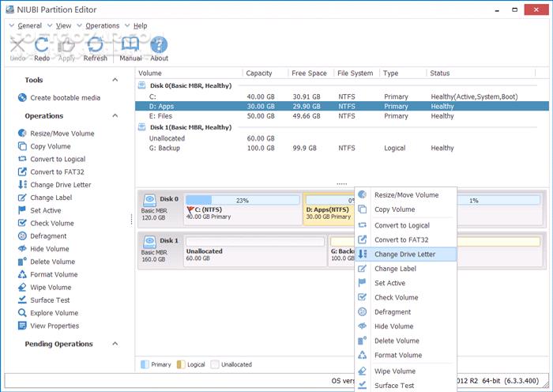Open the General menu
Screen dimensions: 553x392
[x=30, y=26]
